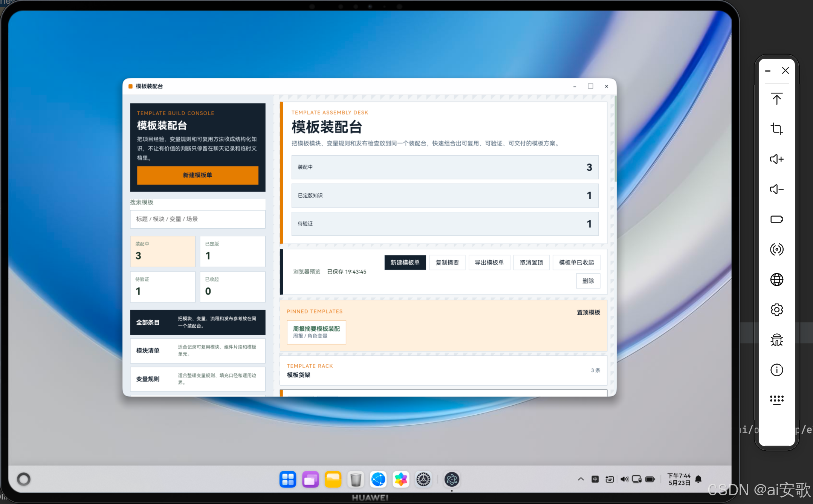This screenshot has height=504, width=813.
Task: Select the 变量规则 navigation item
Action: [198, 379]
